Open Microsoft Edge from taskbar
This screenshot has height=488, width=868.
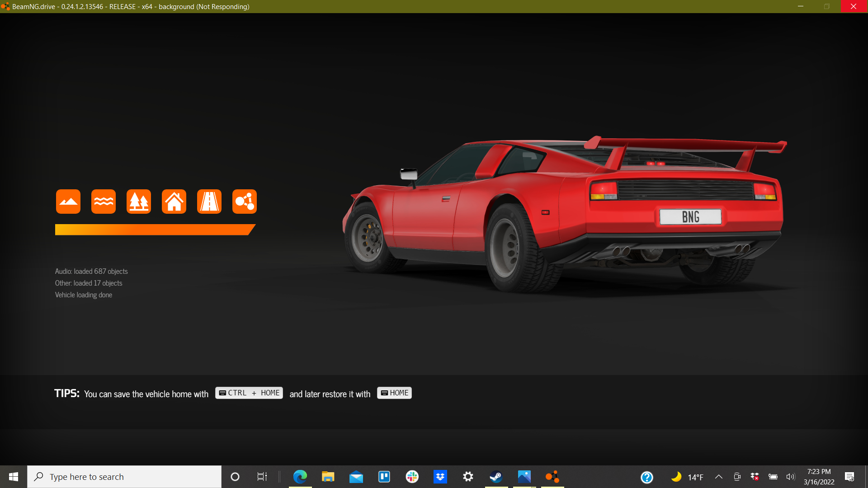click(300, 477)
